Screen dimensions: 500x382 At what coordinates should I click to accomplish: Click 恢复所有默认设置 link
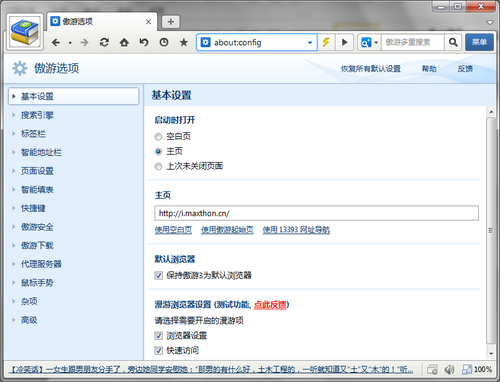370,69
